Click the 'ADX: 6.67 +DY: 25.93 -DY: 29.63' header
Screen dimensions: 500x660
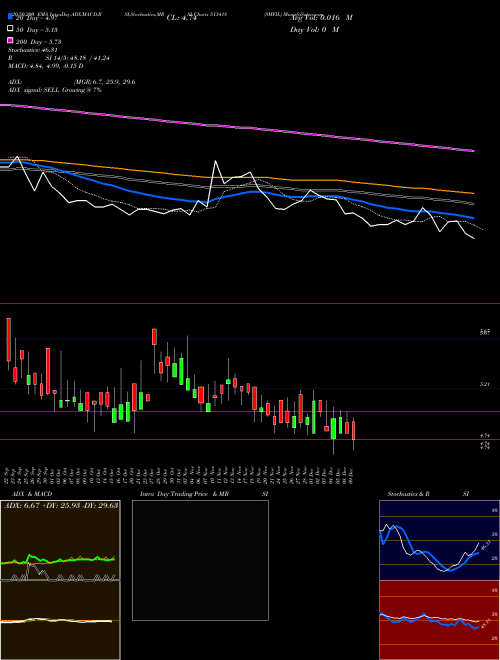point(61,505)
